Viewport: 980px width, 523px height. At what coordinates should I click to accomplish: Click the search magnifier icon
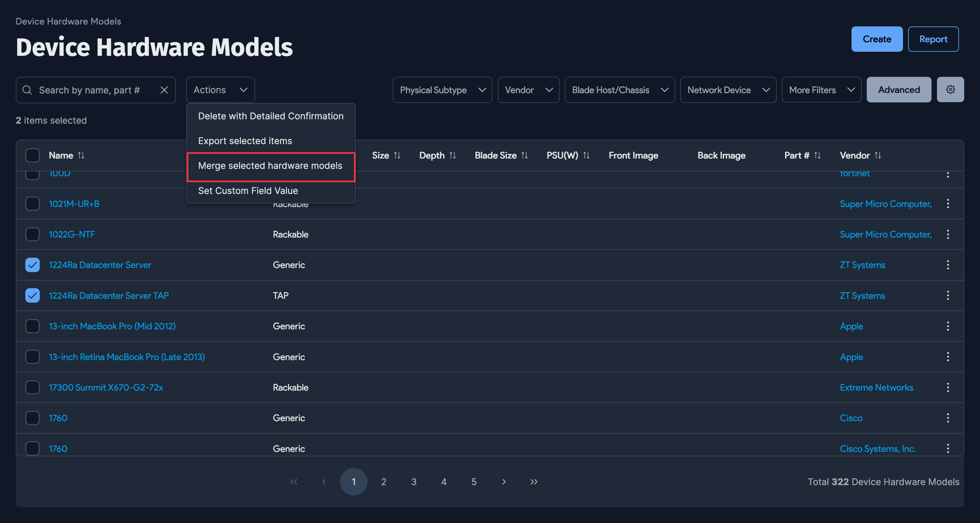(x=27, y=90)
